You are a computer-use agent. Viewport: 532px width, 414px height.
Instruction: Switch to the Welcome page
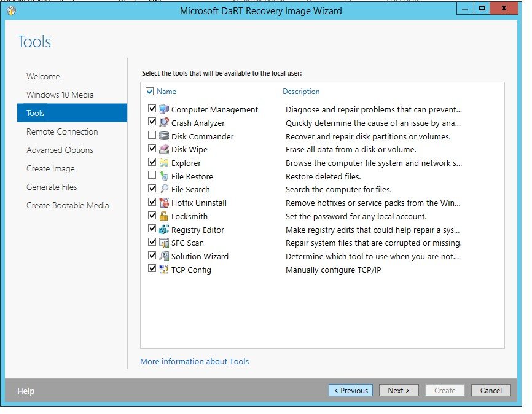click(x=43, y=76)
